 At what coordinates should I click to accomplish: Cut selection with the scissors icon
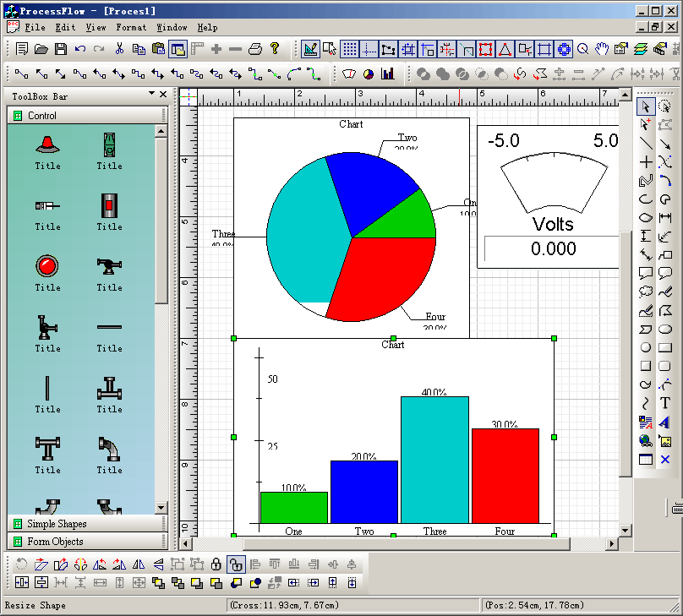click(119, 49)
